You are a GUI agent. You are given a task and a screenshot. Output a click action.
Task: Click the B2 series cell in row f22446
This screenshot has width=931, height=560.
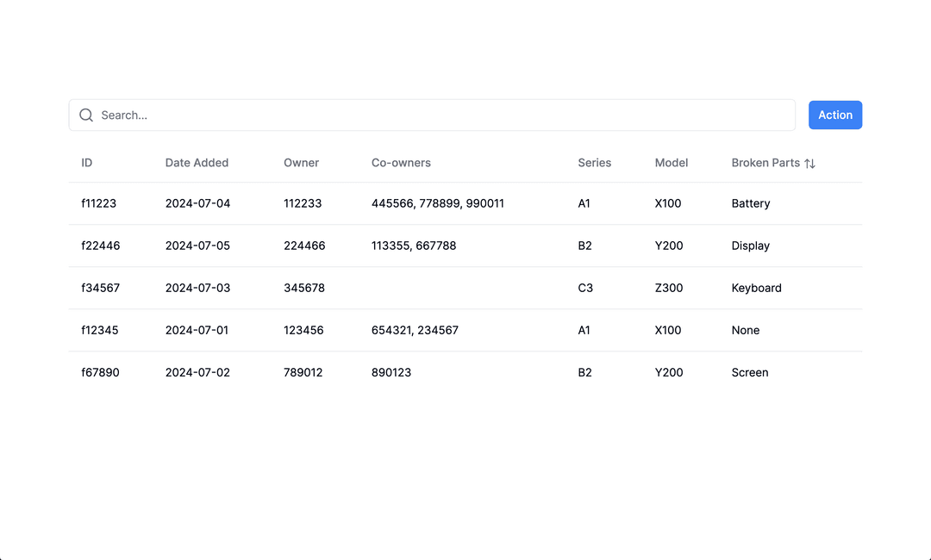coord(585,246)
